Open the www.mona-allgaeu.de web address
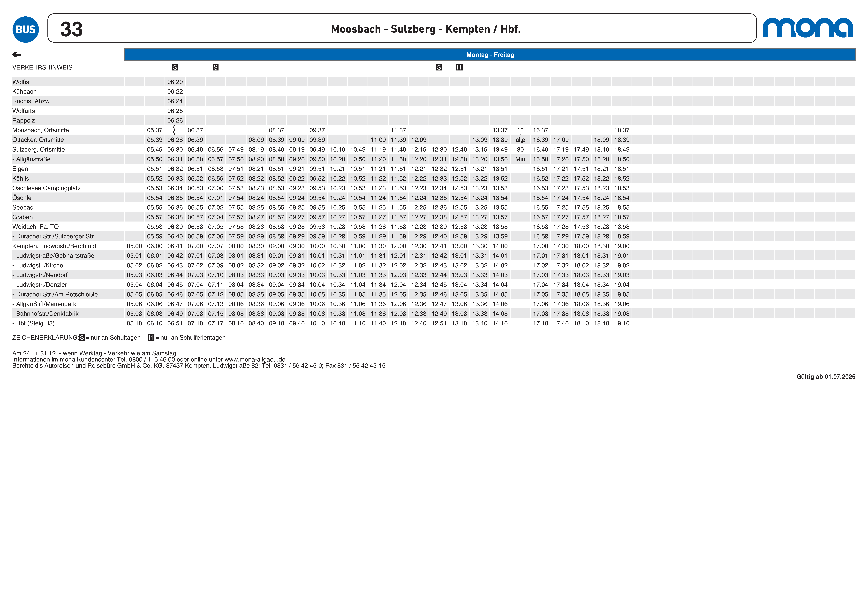The width and height of the screenshot is (868, 614). coord(255,360)
